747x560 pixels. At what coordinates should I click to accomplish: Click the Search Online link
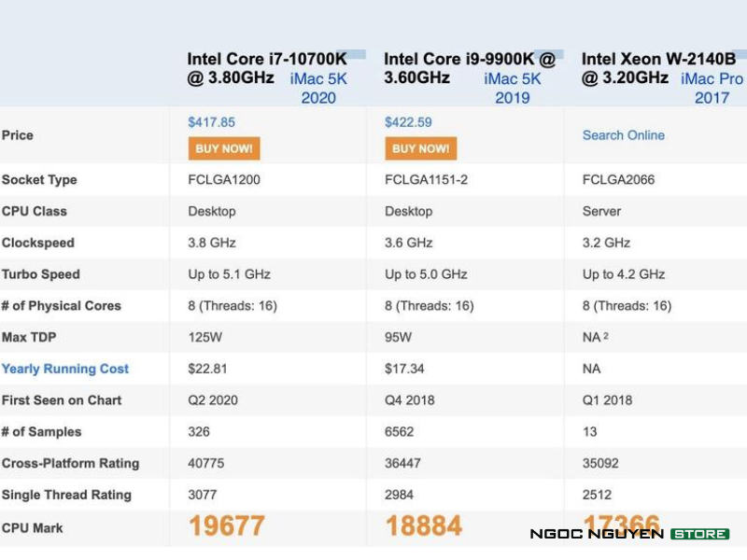pyautogui.click(x=623, y=135)
